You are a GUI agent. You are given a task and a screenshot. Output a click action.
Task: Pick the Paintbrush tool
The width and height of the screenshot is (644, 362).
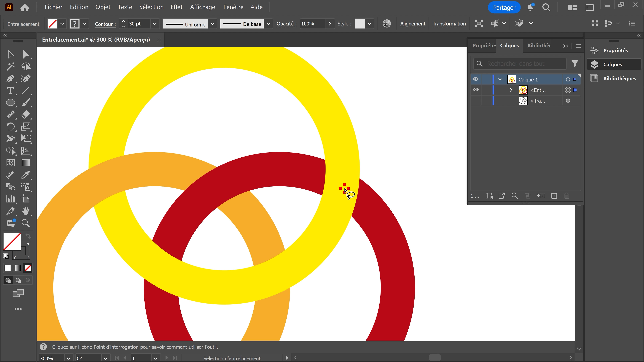pos(25,102)
